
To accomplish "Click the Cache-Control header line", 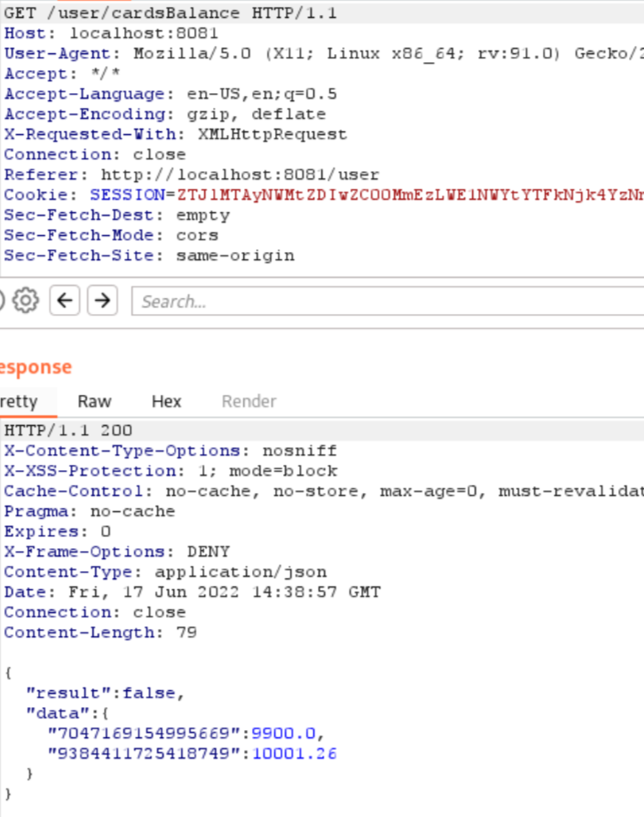I will click(x=324, y=491).
